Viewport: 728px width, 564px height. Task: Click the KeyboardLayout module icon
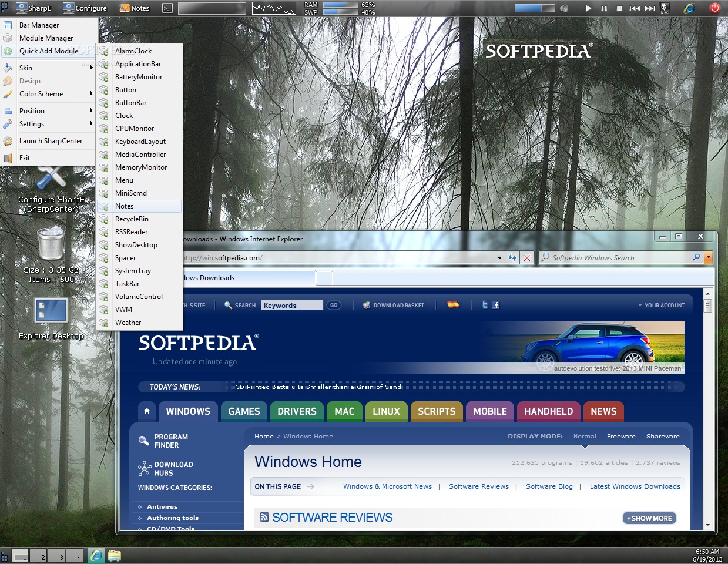(104, 142)
